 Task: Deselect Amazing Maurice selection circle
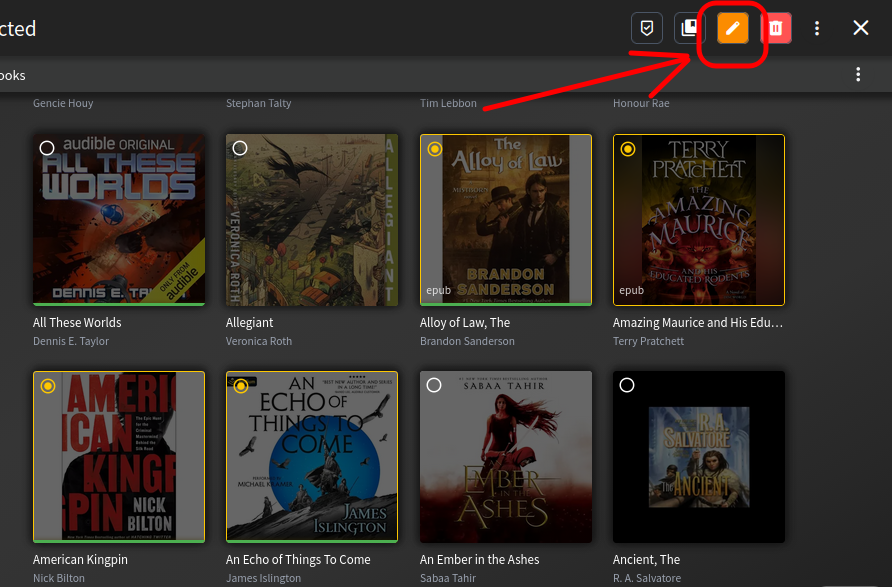[x=627, y=149]
